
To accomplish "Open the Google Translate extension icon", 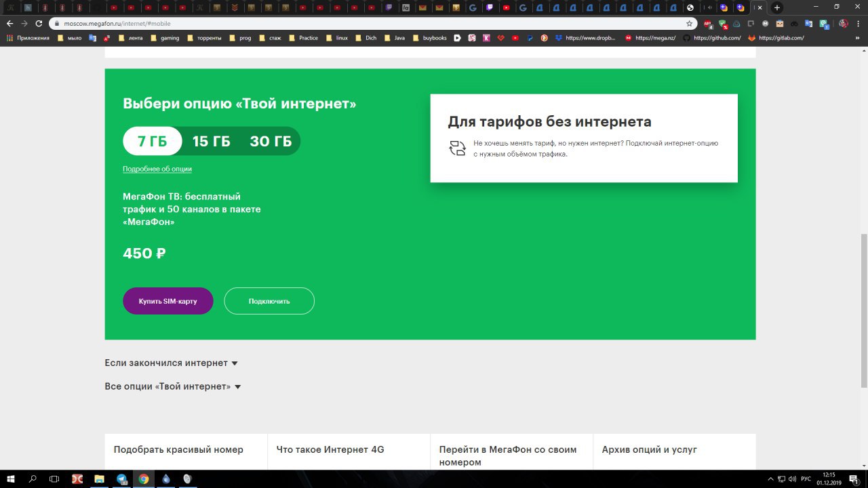I will coord(810,23).
